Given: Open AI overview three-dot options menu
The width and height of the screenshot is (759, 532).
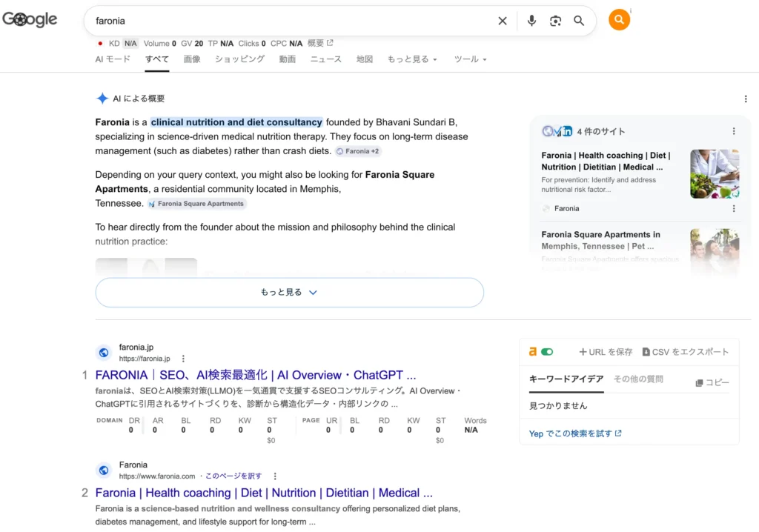Looking at the screenshot, I should tap(746, 99).
